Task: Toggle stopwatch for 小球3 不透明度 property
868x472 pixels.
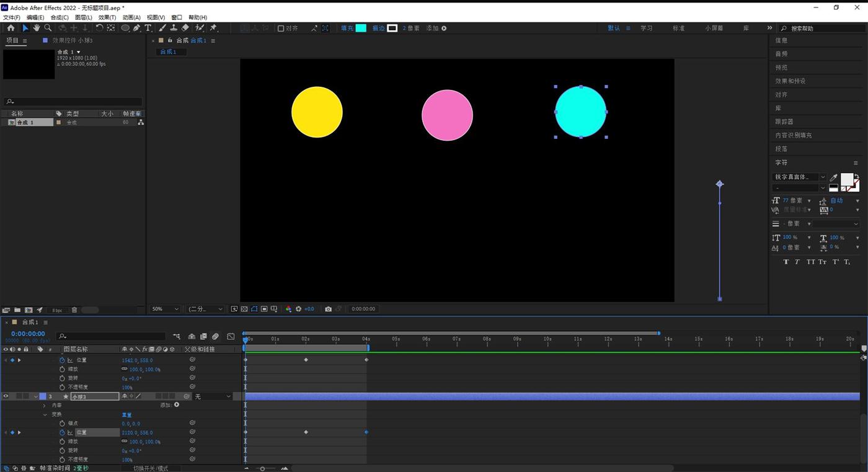Action: pyautogui.click(x=62, y=460)
